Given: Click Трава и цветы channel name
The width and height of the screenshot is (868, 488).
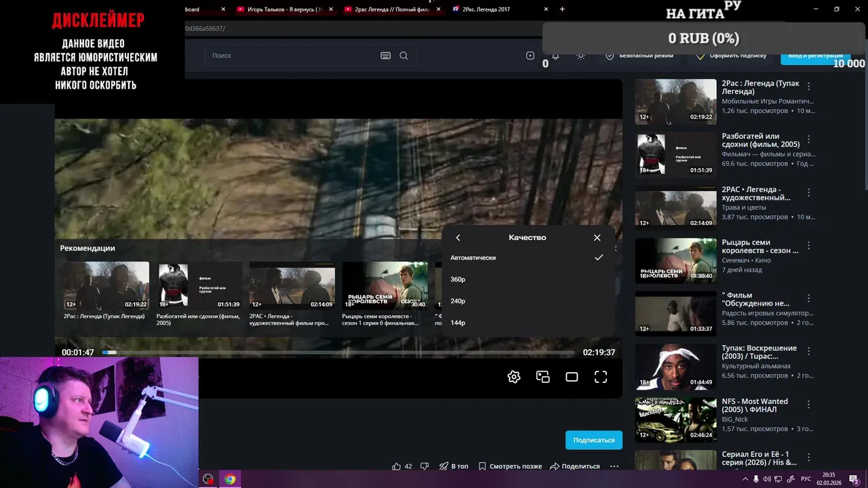Looking at the screenshot, I should [744, 207].
